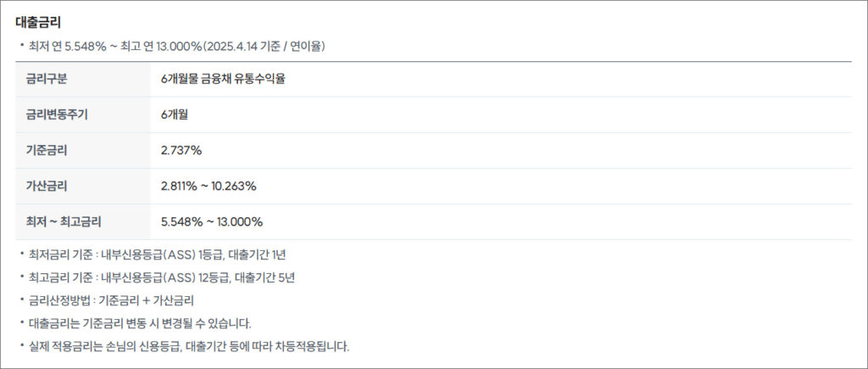Select the '2025.4.14 기준 / 연이율' date text
The height and width of the screenshot is (369, 868).
click(x=264, y=46)
